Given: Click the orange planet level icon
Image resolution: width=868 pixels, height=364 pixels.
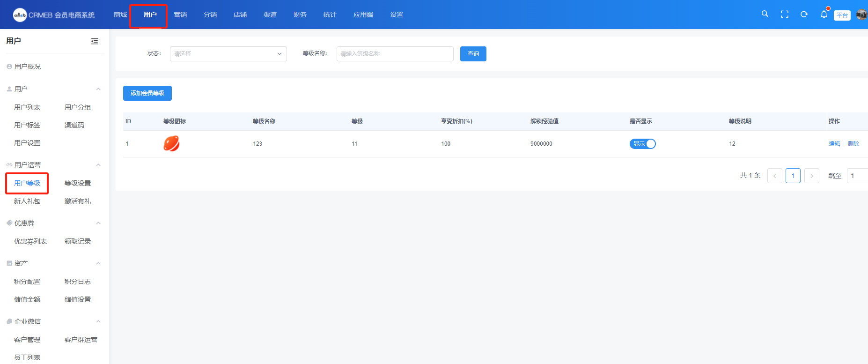Looking at the screenshot, I should point(171,144).
